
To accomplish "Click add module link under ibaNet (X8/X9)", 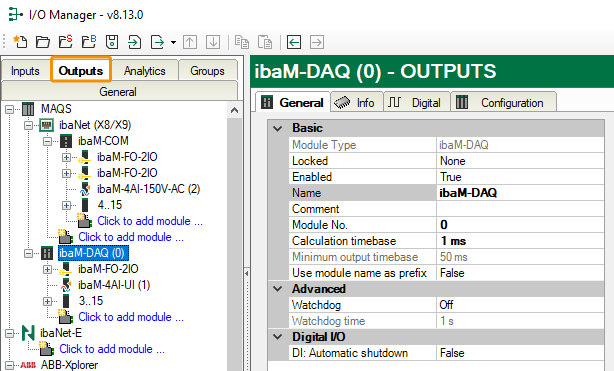I will (131, 237).
